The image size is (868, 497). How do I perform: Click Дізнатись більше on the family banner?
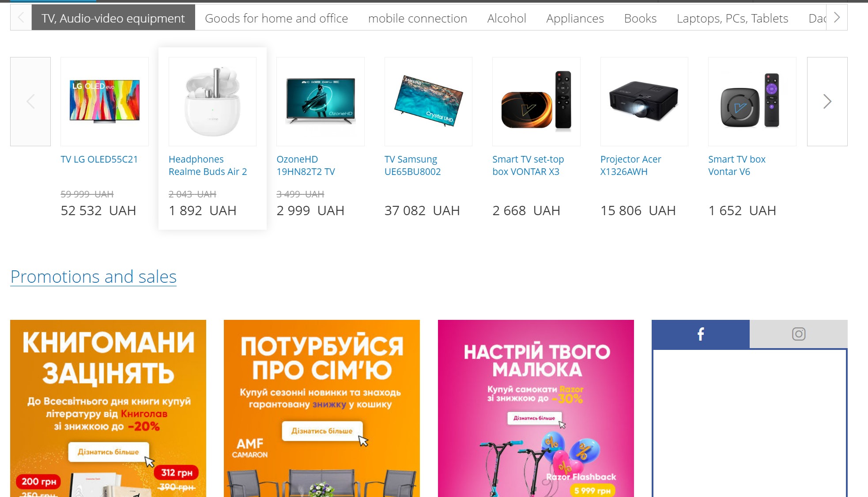click(322, 431)
